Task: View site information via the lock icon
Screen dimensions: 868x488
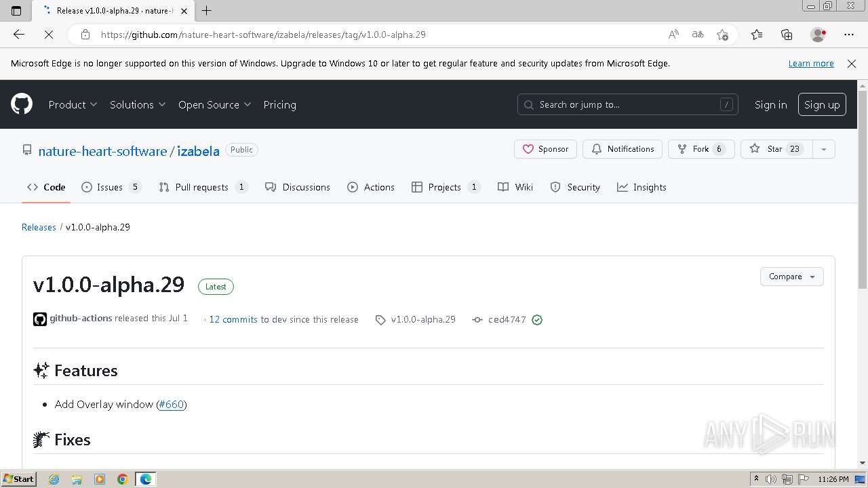Action: click(85, 35)
